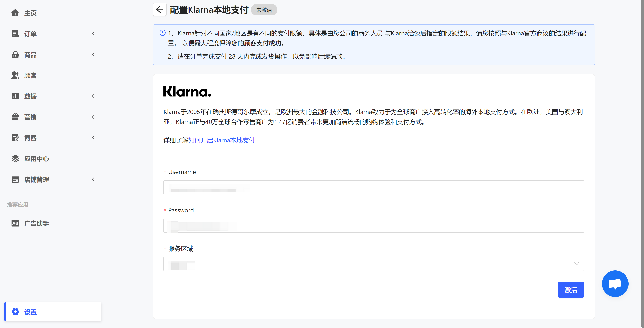Click the back arrow button
The width and height of the screenshot is (644, 328).
pyautogui.click(x=160, y=10)
